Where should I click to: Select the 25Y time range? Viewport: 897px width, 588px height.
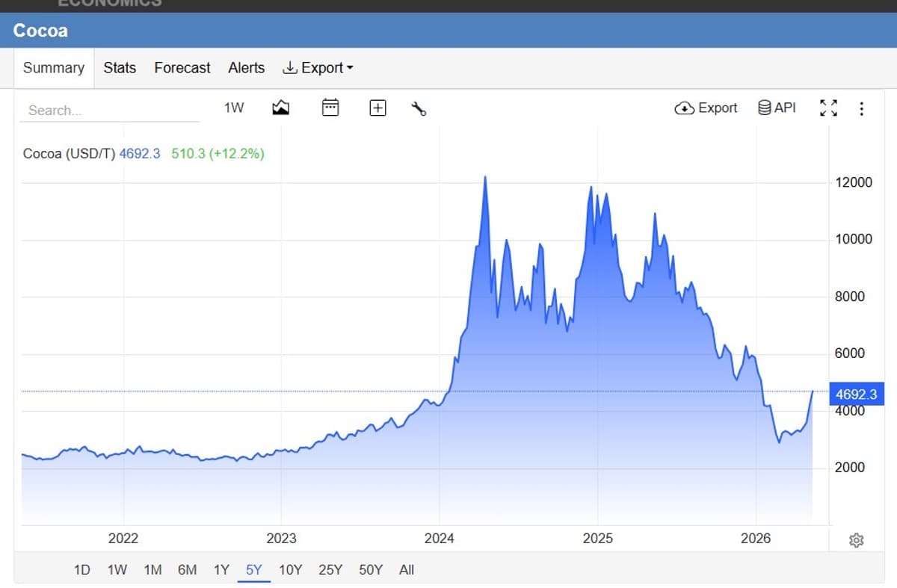330,570
